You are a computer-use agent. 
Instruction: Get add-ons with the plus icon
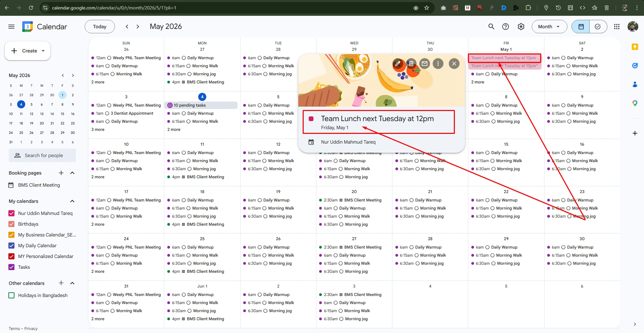(x=635, y=133)
